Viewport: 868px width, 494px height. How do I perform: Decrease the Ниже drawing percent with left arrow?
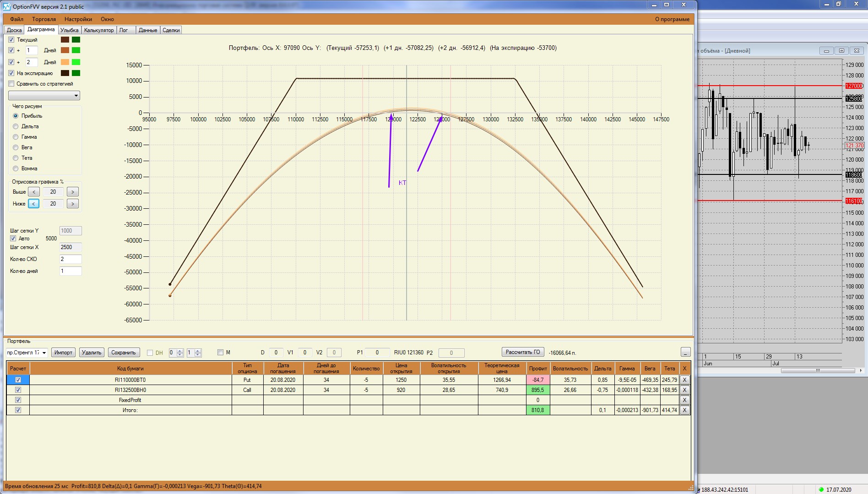34,204
